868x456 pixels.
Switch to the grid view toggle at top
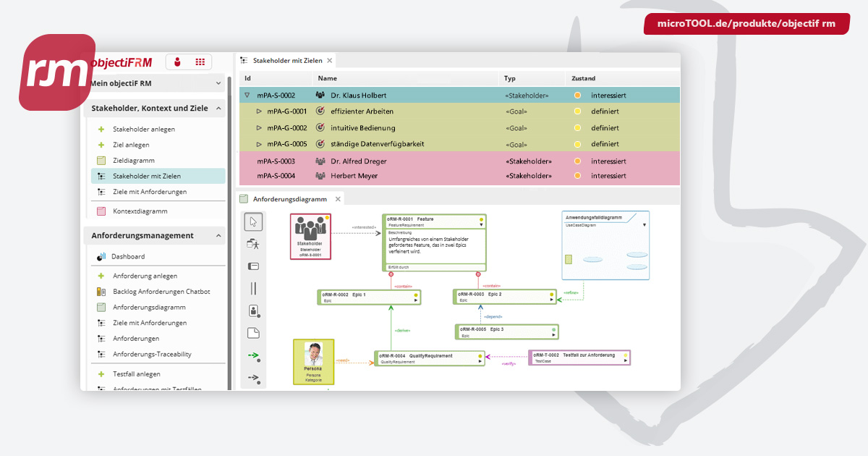(200, 62)
